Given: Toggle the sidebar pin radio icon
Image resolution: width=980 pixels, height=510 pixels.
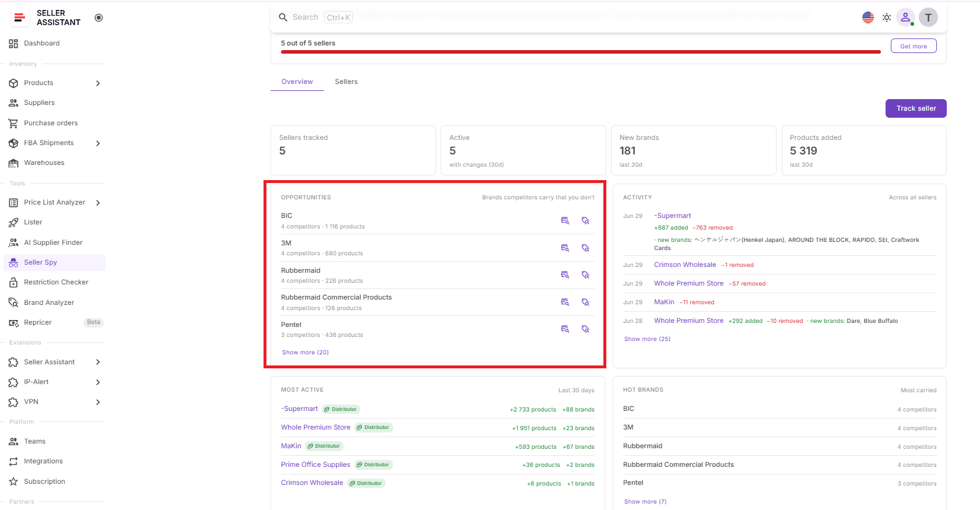Looking at the screenshot, I should click(99, 17).
